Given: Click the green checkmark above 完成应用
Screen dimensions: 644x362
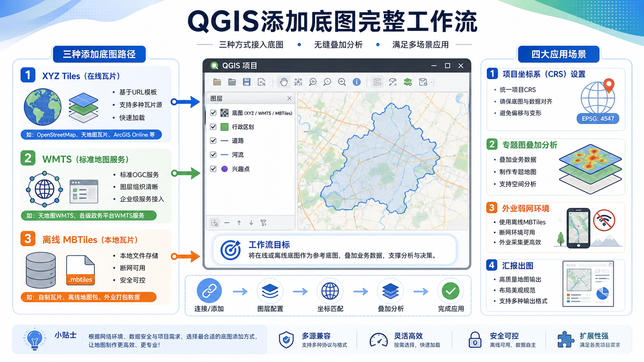Looking at the screenshot, I should (x=451, y=291).
